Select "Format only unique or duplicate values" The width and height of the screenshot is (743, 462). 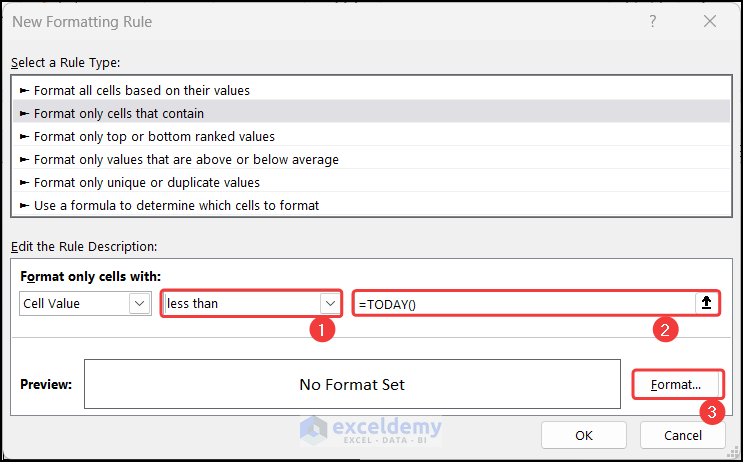click(x=146, y=182)
